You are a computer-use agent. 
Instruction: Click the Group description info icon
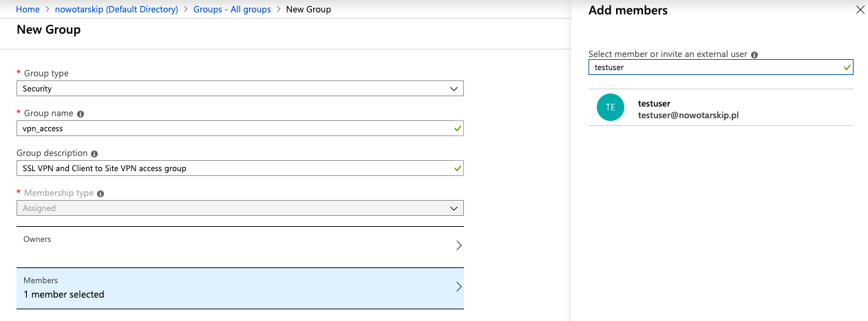pyautogui.click(x=94, y=153)
